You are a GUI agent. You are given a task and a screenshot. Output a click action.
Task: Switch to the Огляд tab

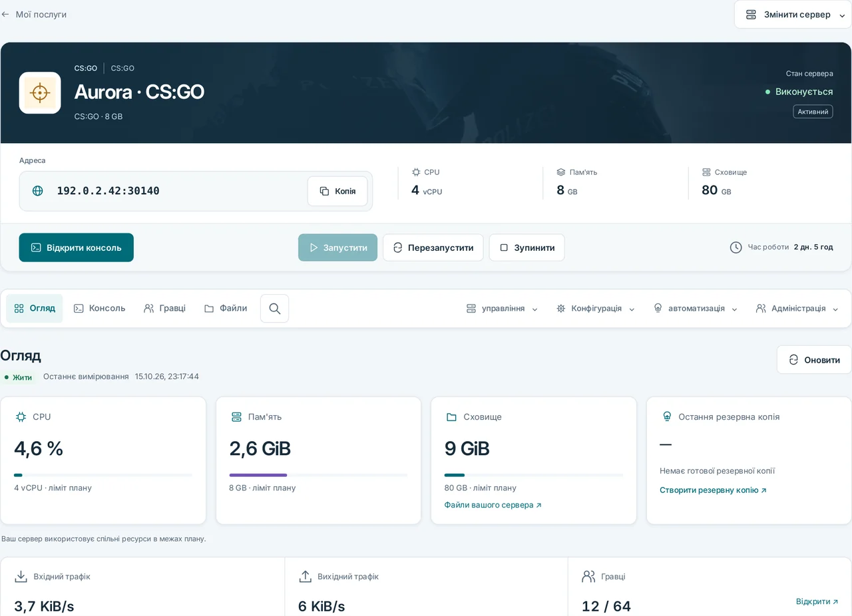coord(35,309)
